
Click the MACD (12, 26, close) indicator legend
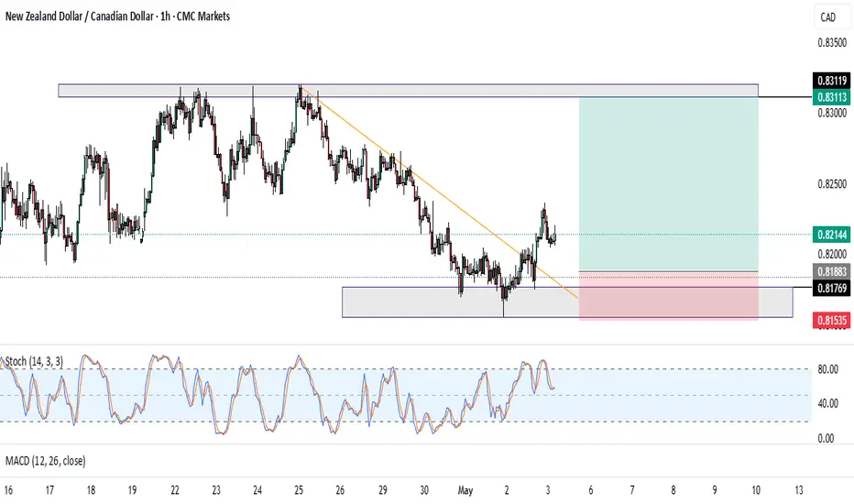[45, 461]
